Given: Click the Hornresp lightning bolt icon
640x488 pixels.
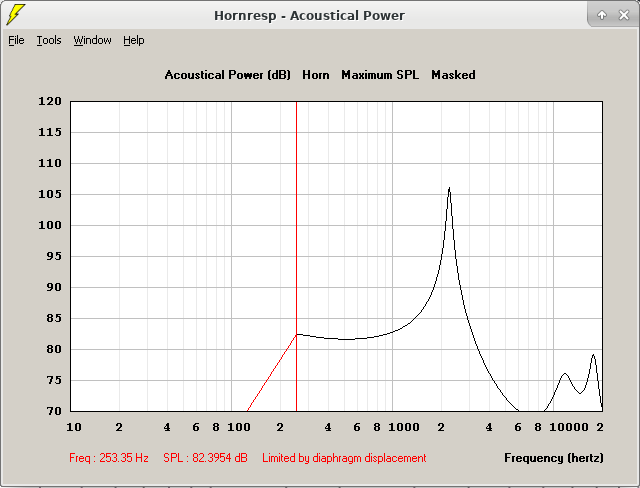Looking at the screenshot, I should pyautogui.click(x=16, y=14).
